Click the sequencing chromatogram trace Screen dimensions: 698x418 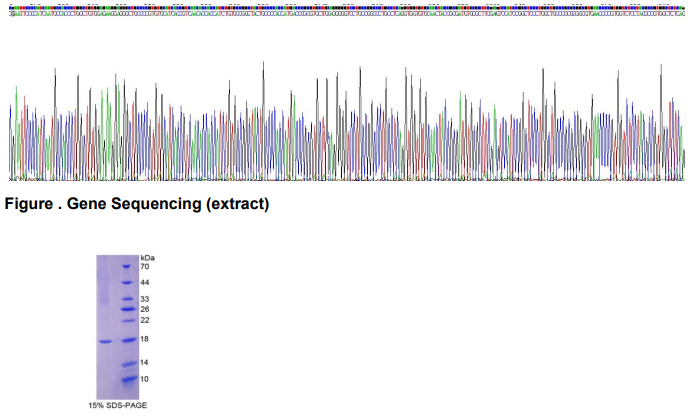348,130
